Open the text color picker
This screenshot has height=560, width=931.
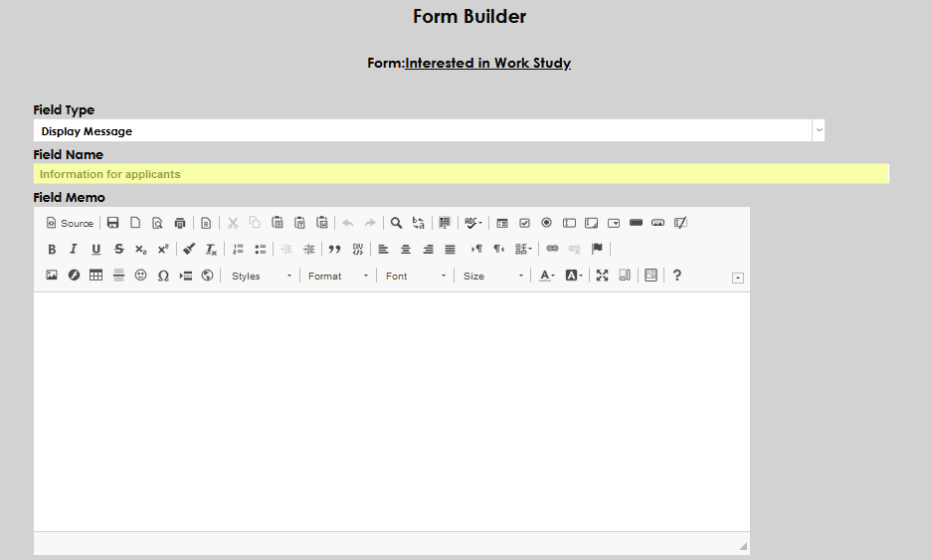point(547,276)
